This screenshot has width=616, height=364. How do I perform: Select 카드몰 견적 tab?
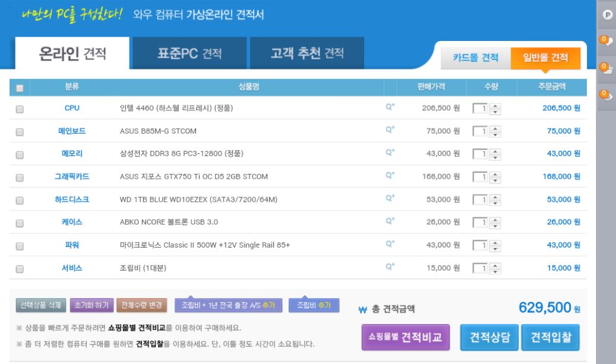(x=476, y=58)
